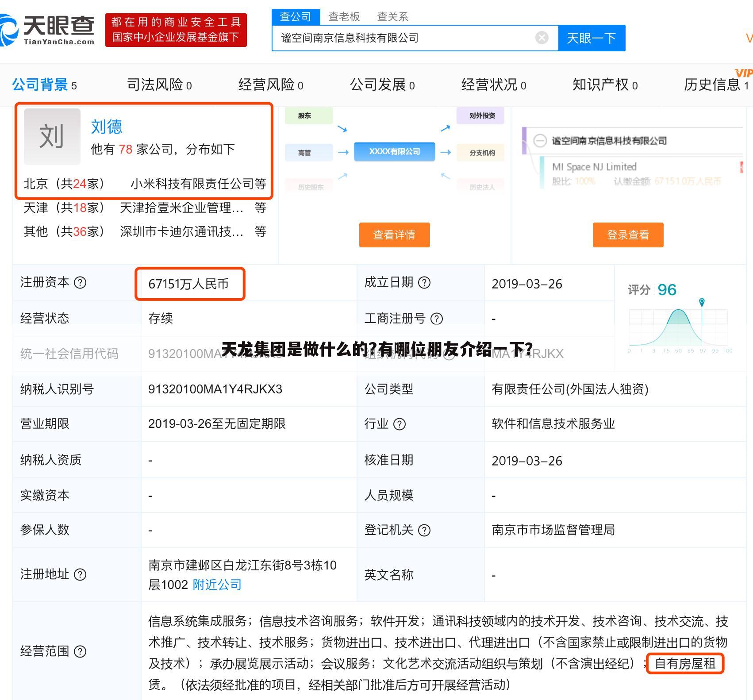This screenshot has height=700, width=753.
Task: Open the 附近公司 link
Action: (217, 585)
